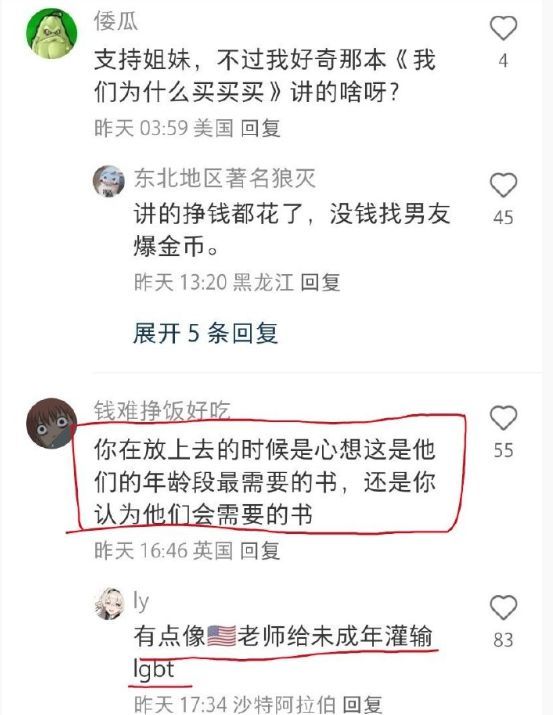The image size is (553, 715).
Task: Select comment text about 《我们为什么买买买》
Action: tap(265, 76)
